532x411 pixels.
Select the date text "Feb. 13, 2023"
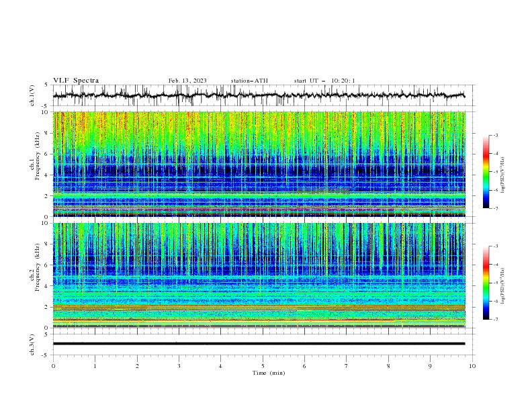coord(187,81)
